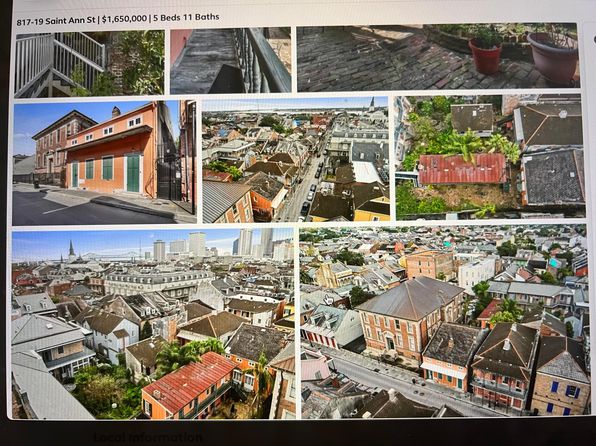Open the orange house street-view photo
The width and height of the screenshot is (596, 446).
(105, 163)
